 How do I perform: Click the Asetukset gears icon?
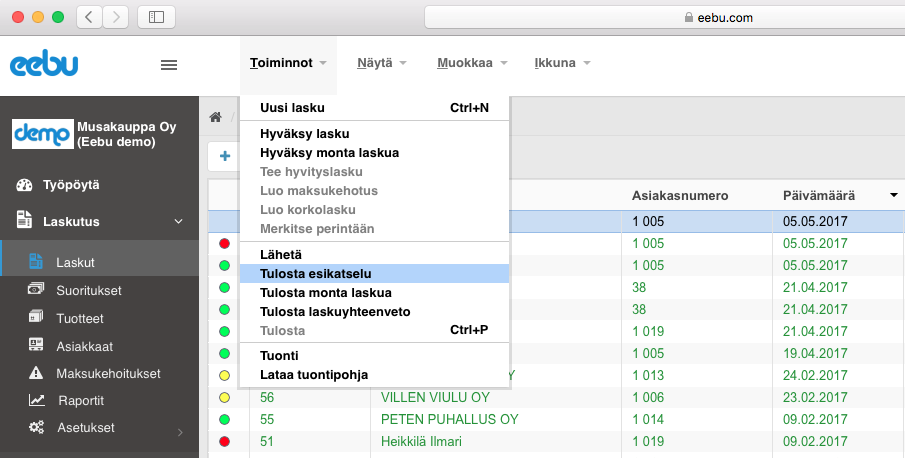(36, 427)
